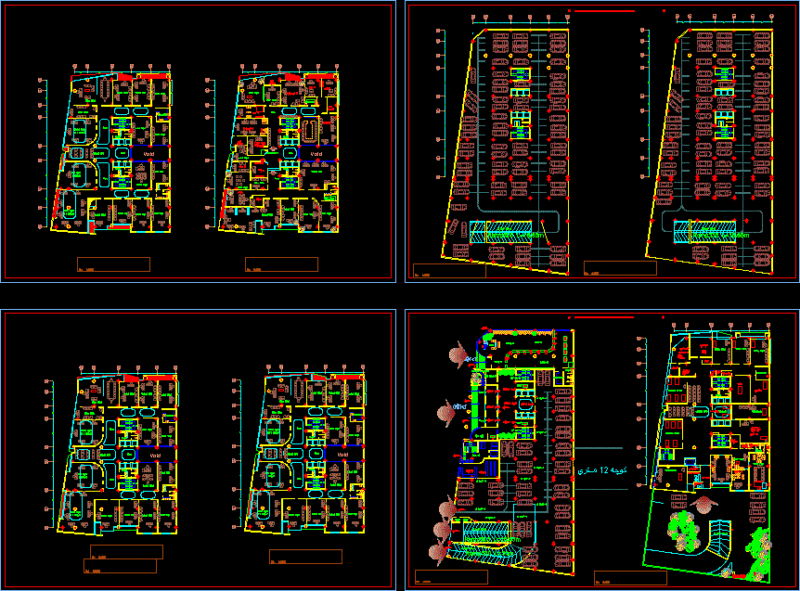Select "Void" label in bottom-left sheet's left plan

coord(156,455)
